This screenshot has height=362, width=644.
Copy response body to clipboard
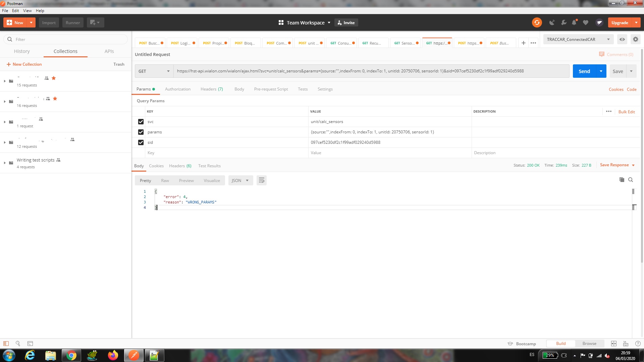[x=622, y=180]
